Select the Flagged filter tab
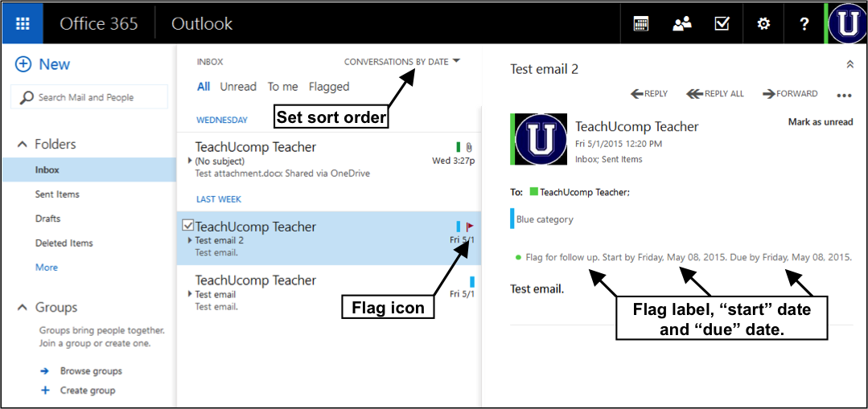The image size is (868, 409). [x=329, y=87]
